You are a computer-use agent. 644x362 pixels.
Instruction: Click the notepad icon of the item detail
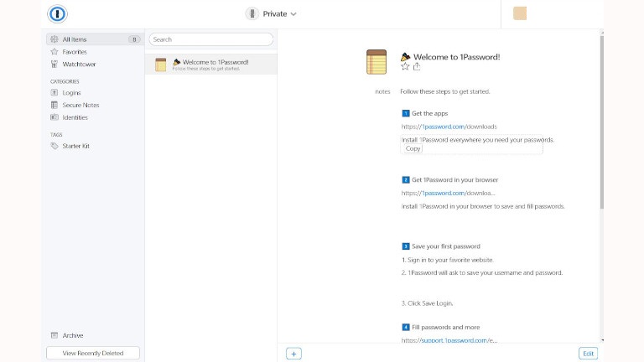(x=377, y=62)
